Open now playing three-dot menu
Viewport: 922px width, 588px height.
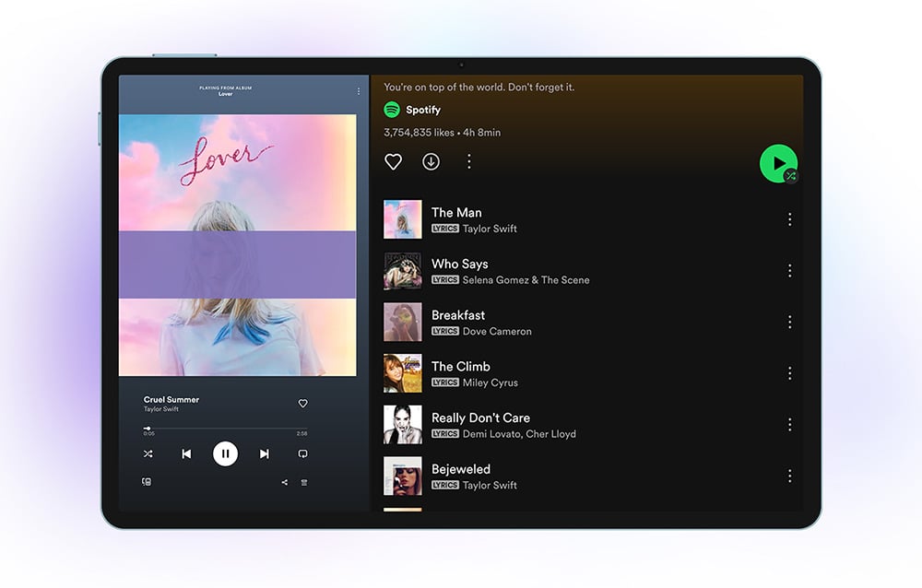click(358, 91)
